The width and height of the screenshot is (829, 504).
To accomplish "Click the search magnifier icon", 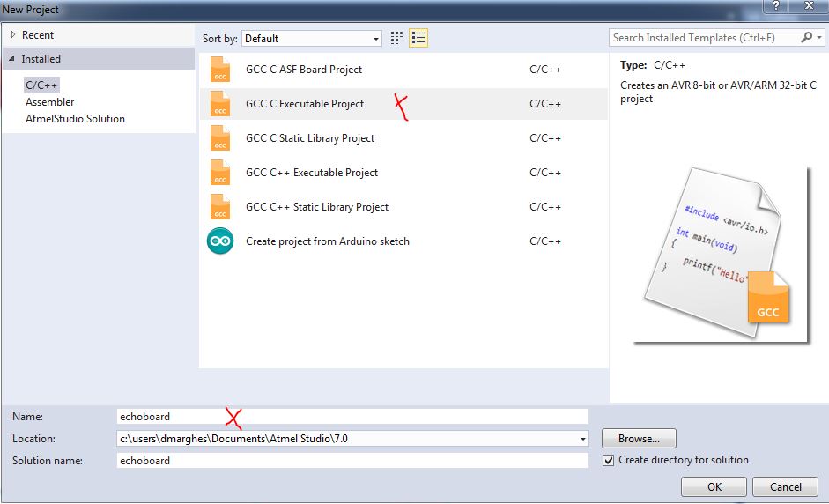I will coord(806,38).
